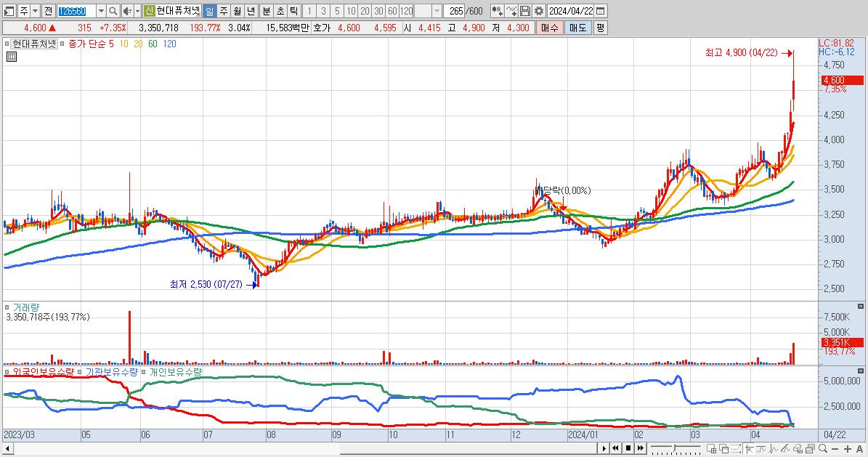Click the green 신 badge icon
The height and width of the screenshot is (457, 868).
tap(149, 11)
